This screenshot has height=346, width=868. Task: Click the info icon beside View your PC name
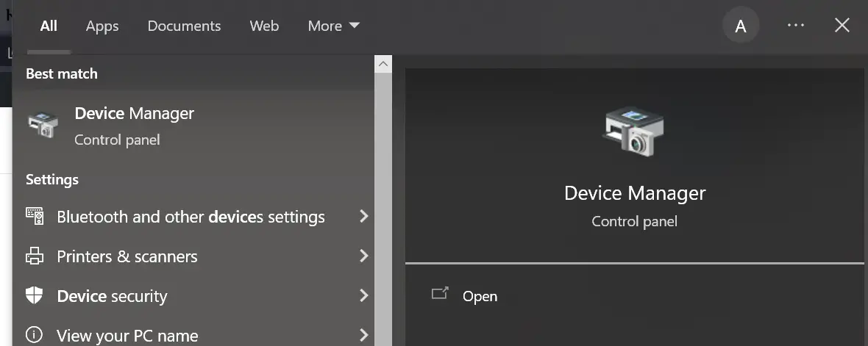[x=35, y=335]
